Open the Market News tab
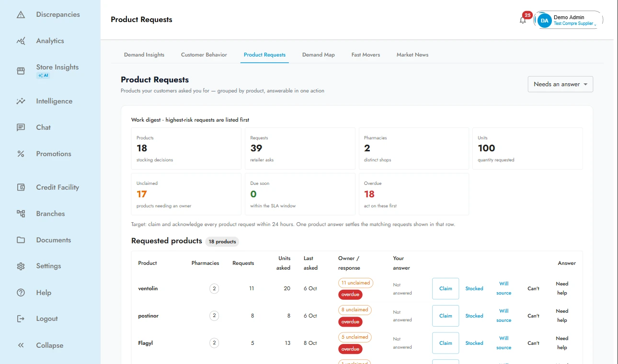618x364 pixels. coord(412,55)
